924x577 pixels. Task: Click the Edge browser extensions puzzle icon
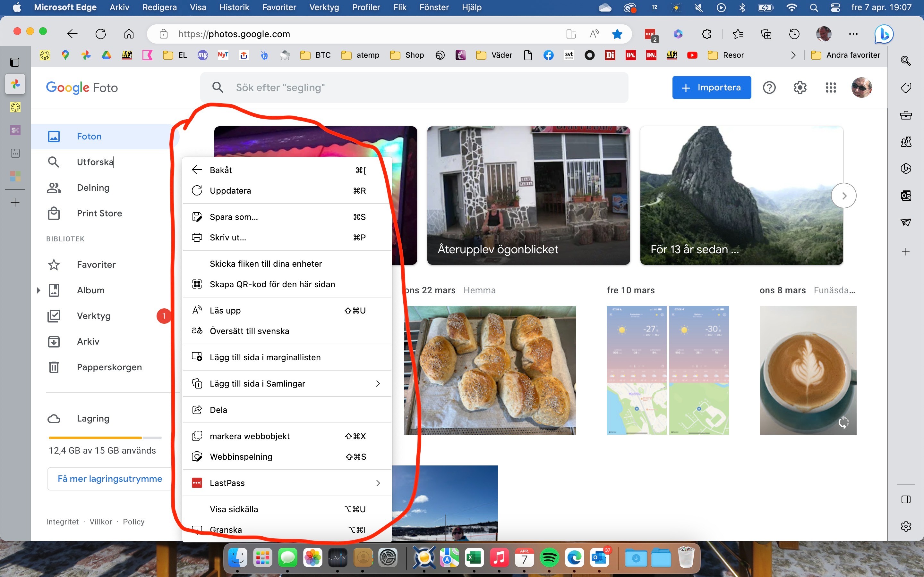pyautogui.click(x=706, y=34)
